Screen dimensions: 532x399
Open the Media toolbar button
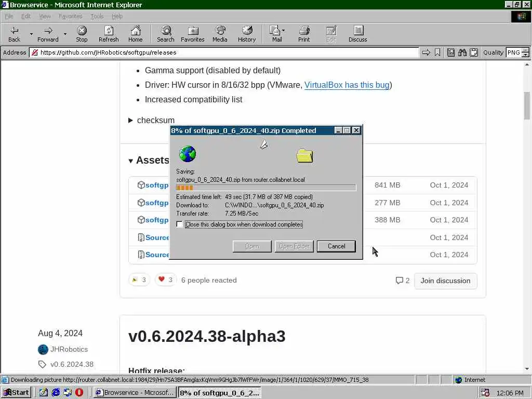coord(220,34)
